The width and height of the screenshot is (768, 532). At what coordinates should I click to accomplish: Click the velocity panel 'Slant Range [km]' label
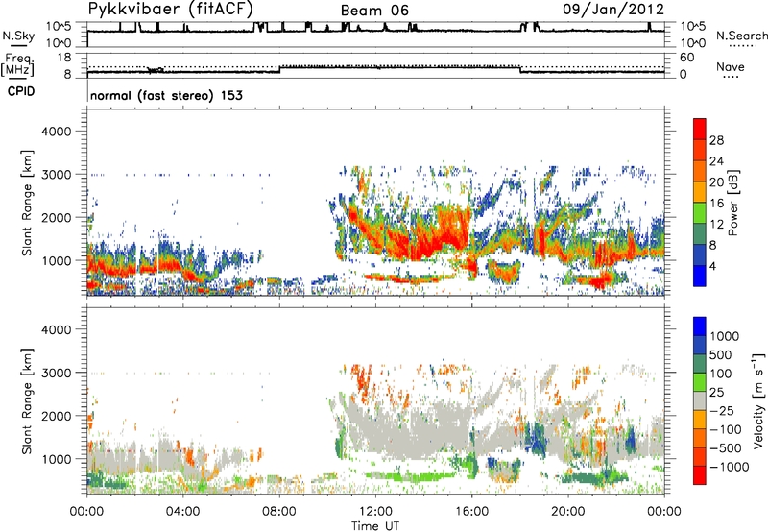coord(27,400)
